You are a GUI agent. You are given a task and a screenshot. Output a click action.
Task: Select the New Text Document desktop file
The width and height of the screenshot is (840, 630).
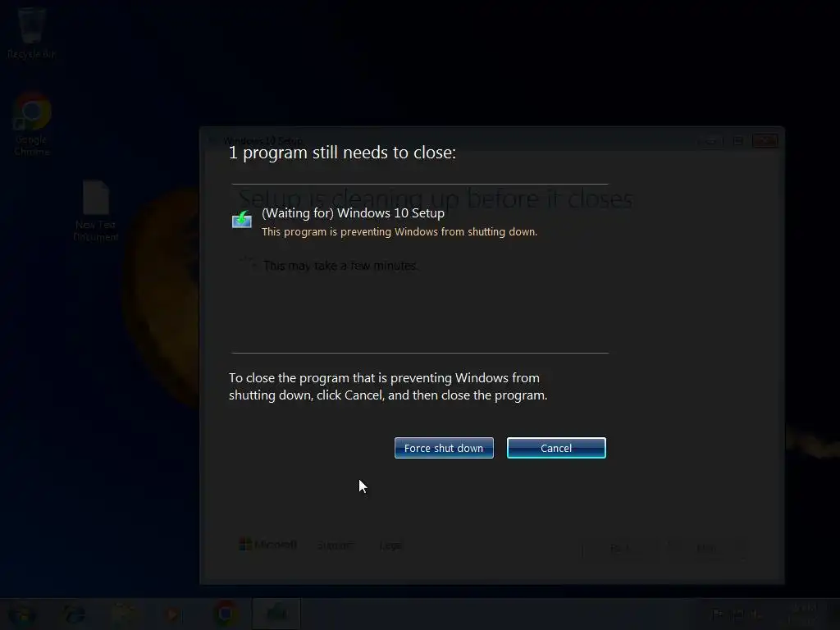coord(96,211)
